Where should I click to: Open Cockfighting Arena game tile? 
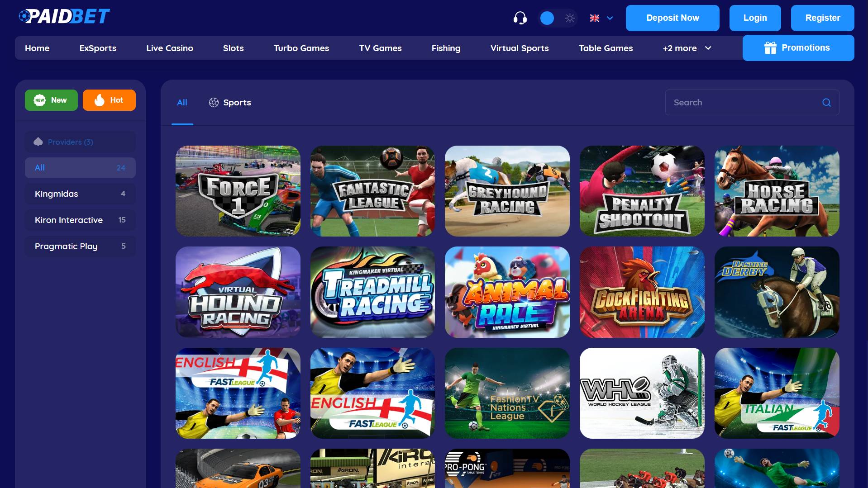pyautogui.click(x=642, y=292)
